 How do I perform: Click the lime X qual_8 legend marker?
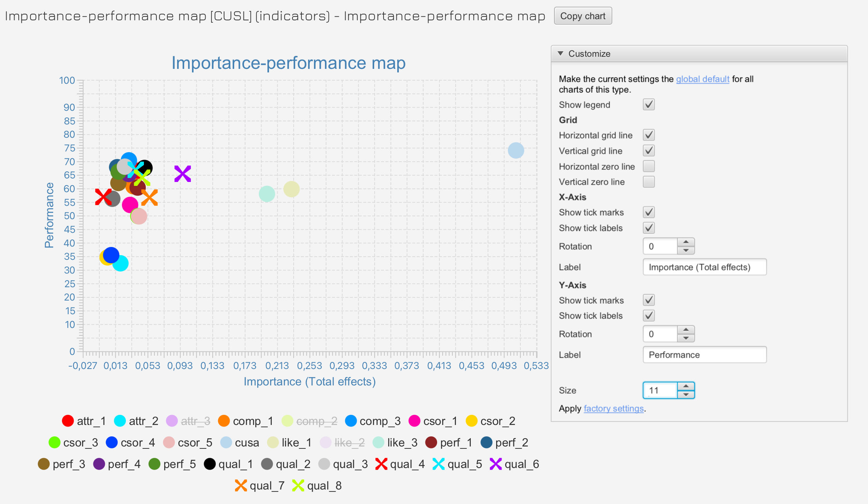pos(298,486)
